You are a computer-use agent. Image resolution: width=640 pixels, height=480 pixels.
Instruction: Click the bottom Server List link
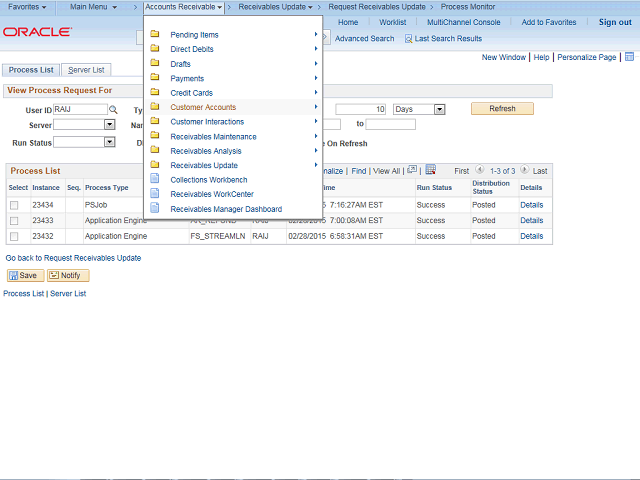click(68, 294)
